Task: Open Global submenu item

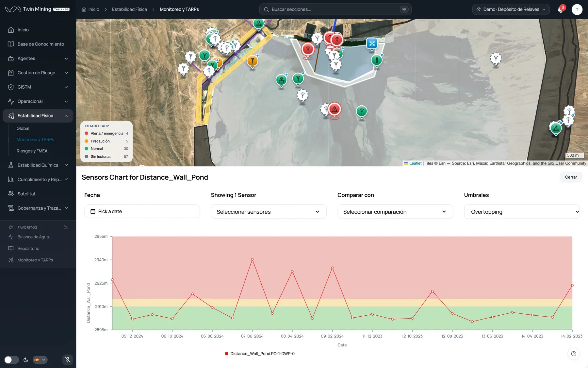Action: (x=23, y=129)
